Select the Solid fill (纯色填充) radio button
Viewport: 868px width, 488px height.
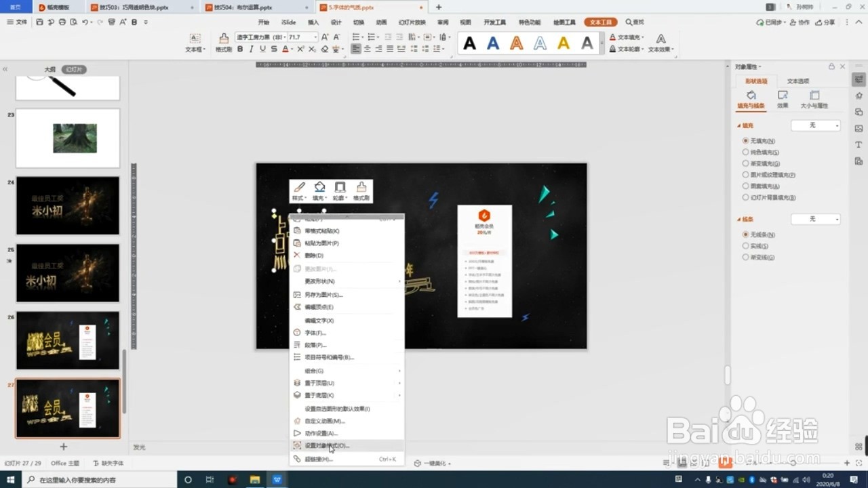(x=746, y=152)
